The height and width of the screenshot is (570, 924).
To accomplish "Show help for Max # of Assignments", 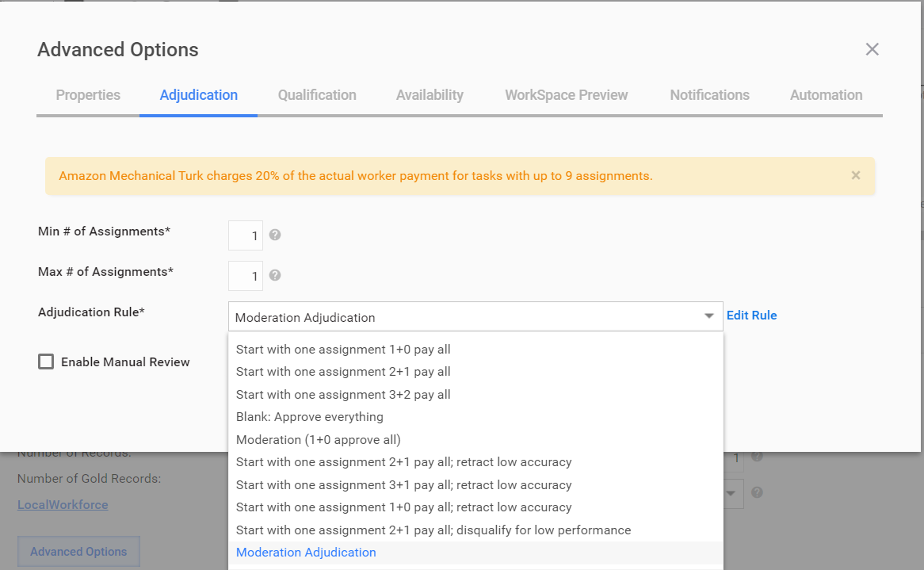I will tap(275, 275).
